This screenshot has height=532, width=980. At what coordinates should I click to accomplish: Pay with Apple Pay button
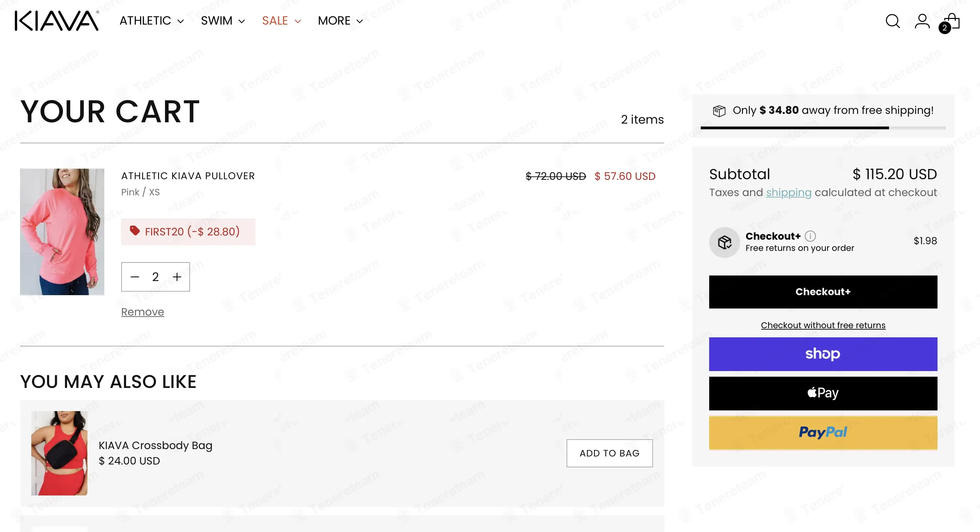click(x=823, y=393)
